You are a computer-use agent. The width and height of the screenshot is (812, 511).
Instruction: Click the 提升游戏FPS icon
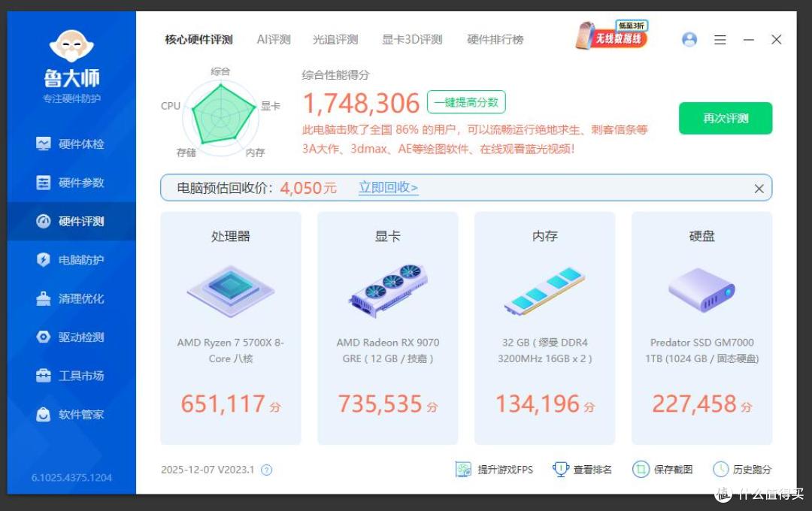463,470
